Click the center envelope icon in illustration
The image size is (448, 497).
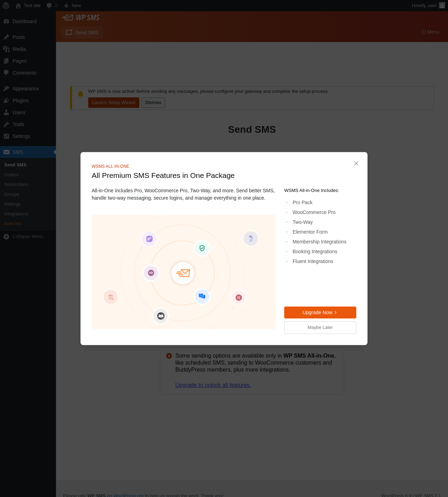(x=183, y=273)
